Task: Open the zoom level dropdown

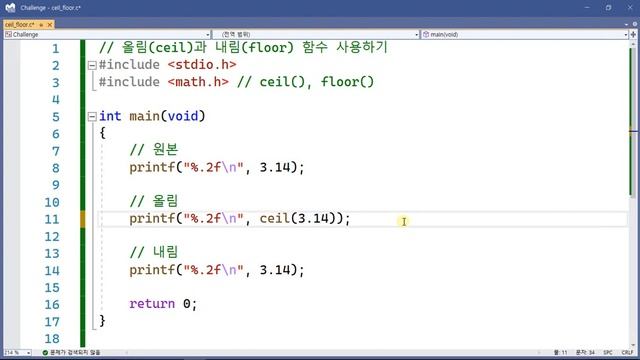Action: coord(18,352)
